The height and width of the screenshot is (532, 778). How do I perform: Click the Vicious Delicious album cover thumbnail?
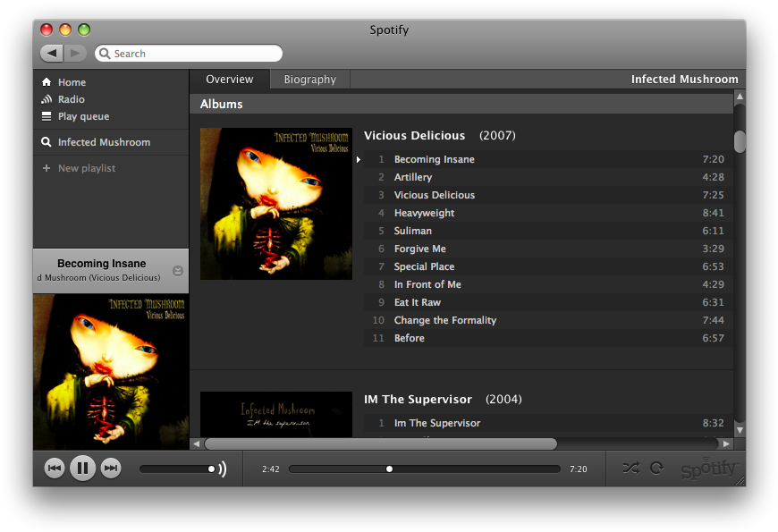pos(276,204)
